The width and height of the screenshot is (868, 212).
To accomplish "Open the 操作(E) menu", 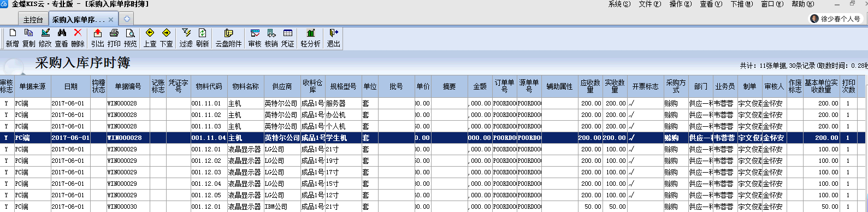I will (680, 4).
